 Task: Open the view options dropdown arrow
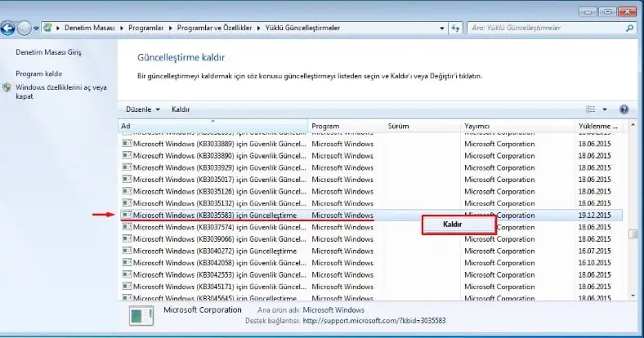605,109
